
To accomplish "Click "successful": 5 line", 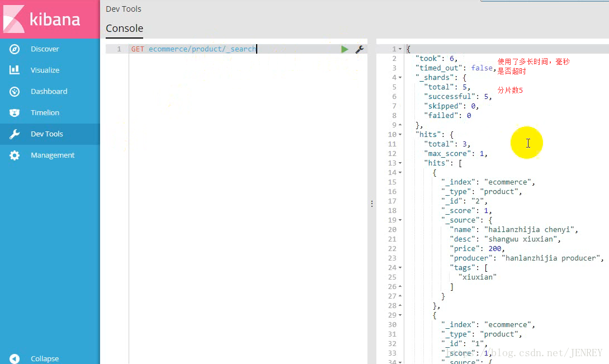I will pyautogui.click(x=458, y=96).
